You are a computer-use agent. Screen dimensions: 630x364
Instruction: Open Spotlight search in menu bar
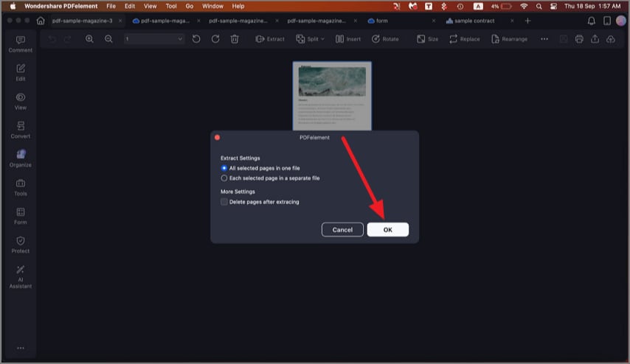[539, 6]
